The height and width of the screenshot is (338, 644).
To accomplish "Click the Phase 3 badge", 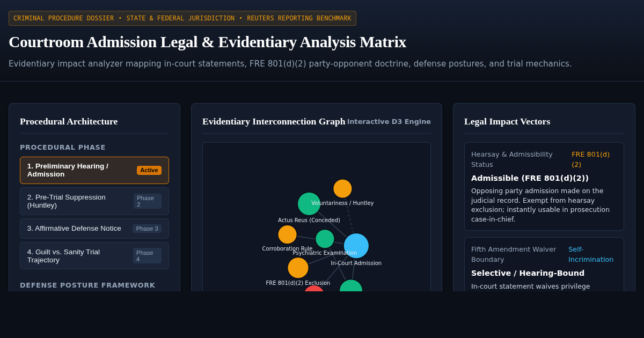I will click(x=147, y=229).
